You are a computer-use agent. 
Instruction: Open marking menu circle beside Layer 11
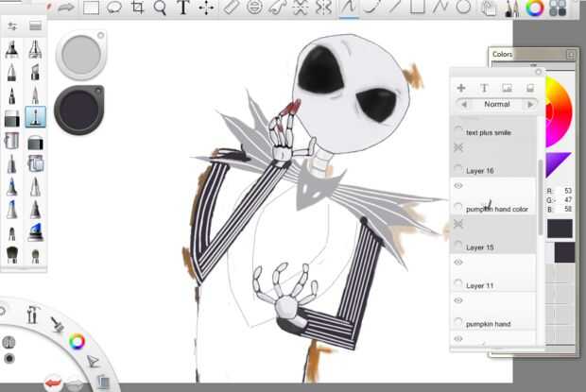click(457, 283)
